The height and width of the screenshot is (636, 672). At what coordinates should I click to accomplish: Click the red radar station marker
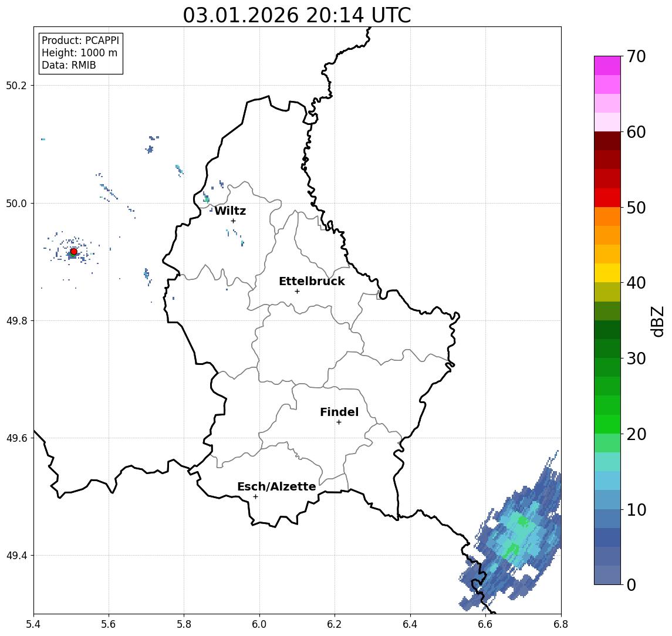[x=74, y=252]
